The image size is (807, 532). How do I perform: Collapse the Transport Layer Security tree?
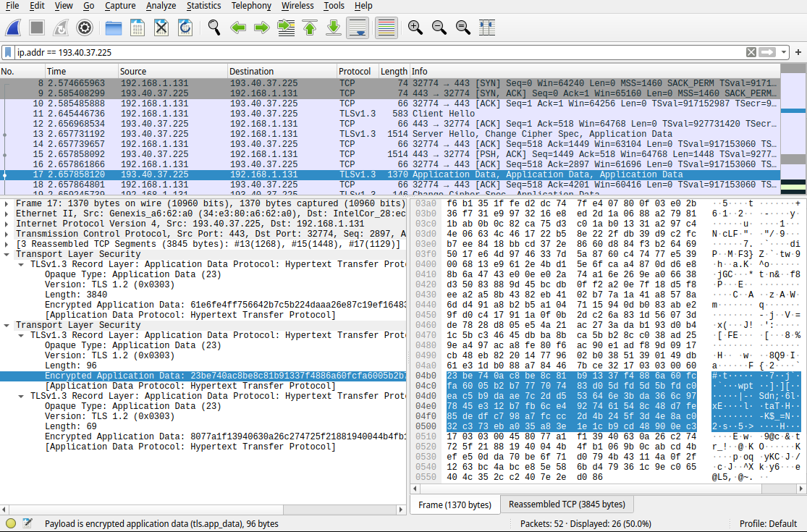7,254
